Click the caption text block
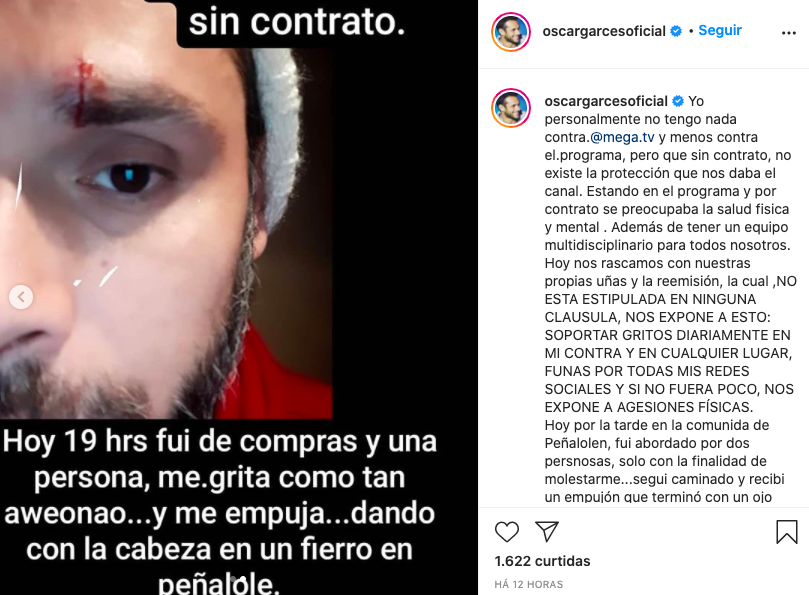The width and height of the screenshot is (809, 595). click(670, 299)
